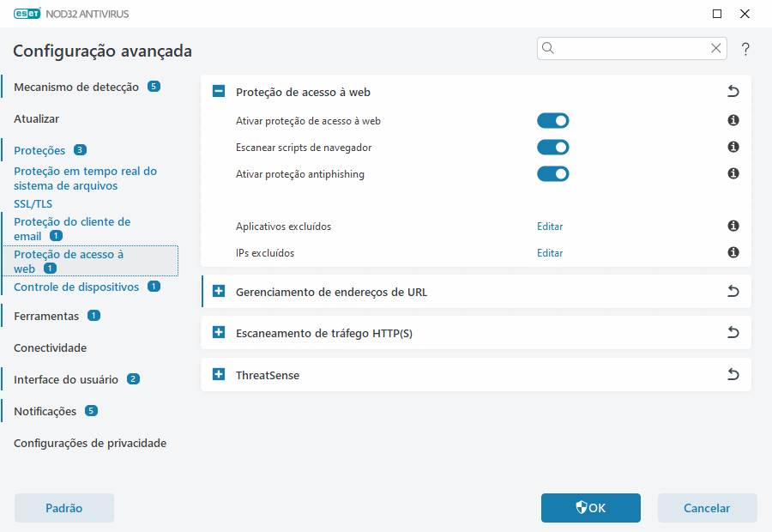772x532 pixels.
Task: Click Editar next to Aplicativos excluídos
Action: click(549, 226)
